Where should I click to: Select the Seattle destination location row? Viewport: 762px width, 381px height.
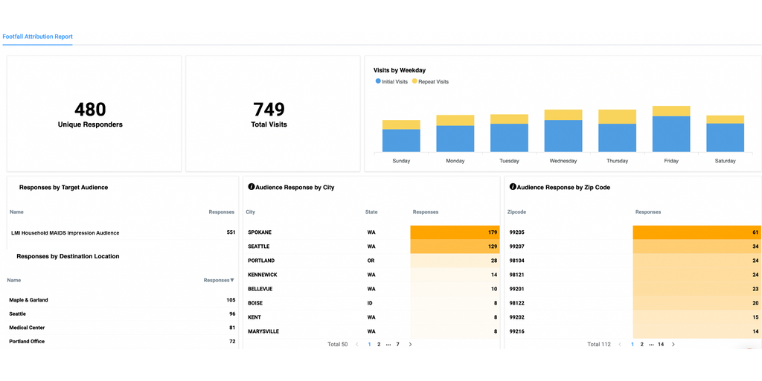pyautogui.click(x=122, y=314)
